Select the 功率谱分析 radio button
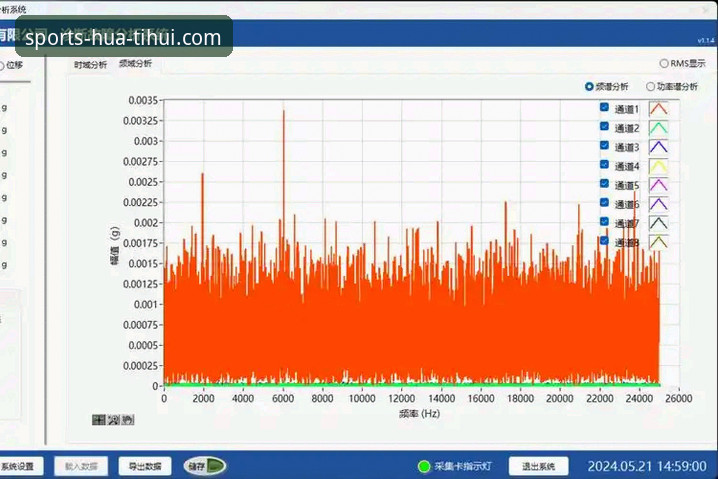 650,87
